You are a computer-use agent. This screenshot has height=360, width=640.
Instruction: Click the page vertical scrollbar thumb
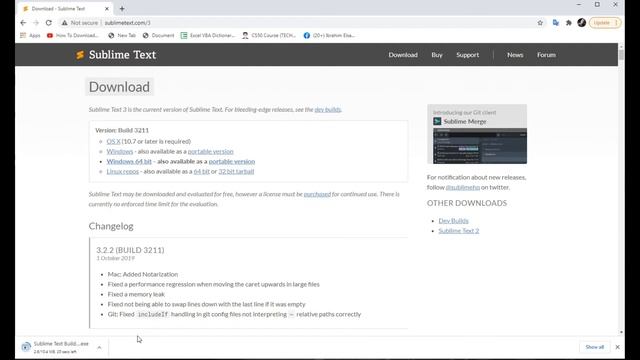point(621,55)
